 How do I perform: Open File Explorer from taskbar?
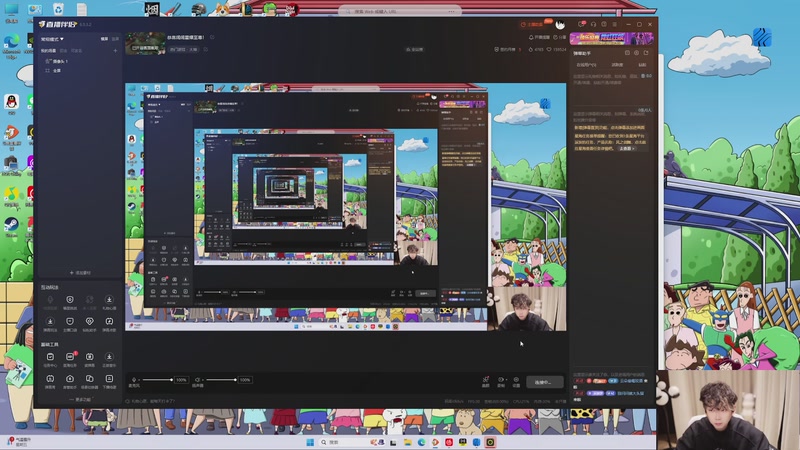click(x=408, y=442)
